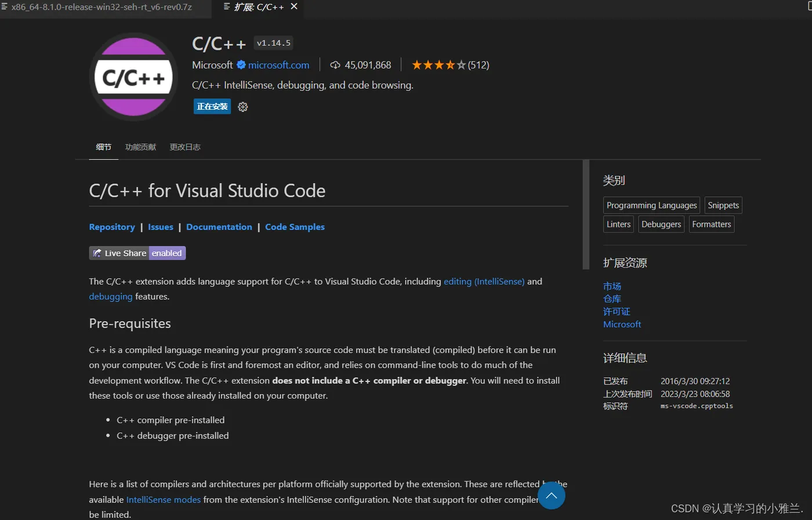The image size is (812, 520).
Task: Select the Linters category tag
Action: (618, 224)
